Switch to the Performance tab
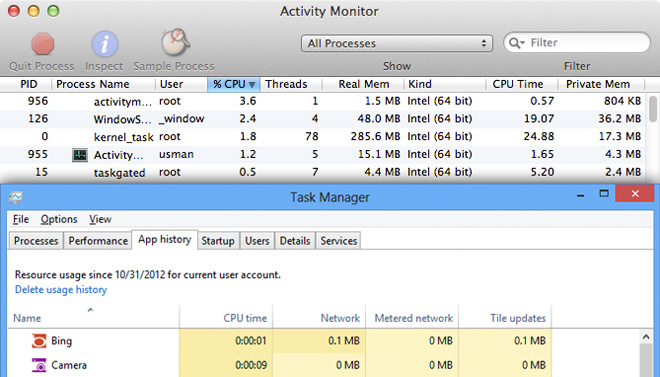The height and width of the screenshot is (377, 660). tap(98, 241)
